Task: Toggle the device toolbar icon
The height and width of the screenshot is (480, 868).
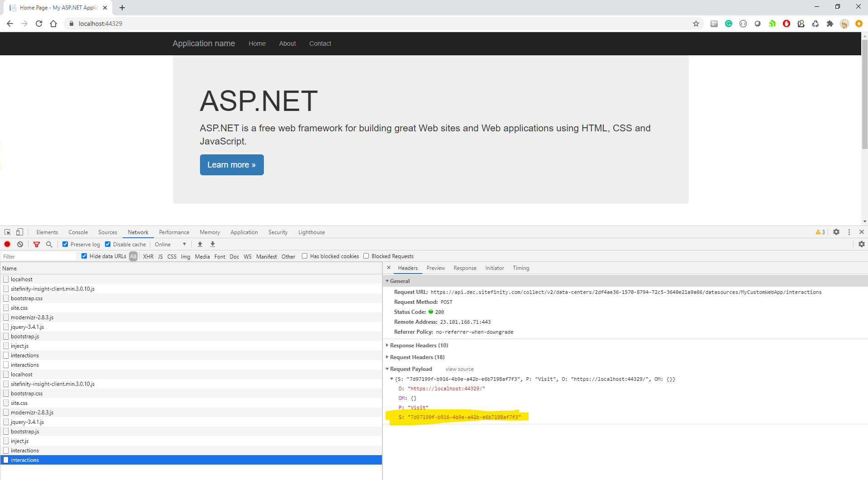Action: click(19, 232)
